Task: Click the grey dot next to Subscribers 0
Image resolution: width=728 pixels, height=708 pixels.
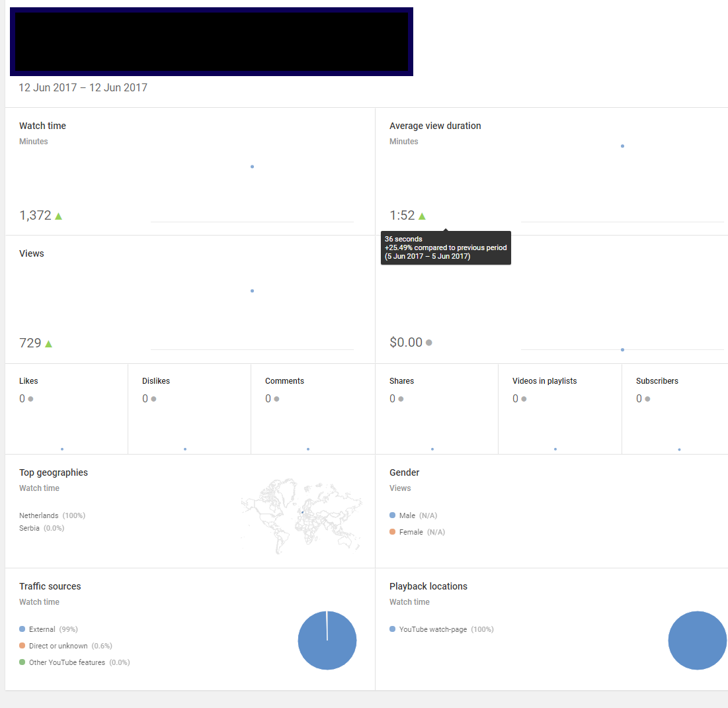Action: pos(648,399)
